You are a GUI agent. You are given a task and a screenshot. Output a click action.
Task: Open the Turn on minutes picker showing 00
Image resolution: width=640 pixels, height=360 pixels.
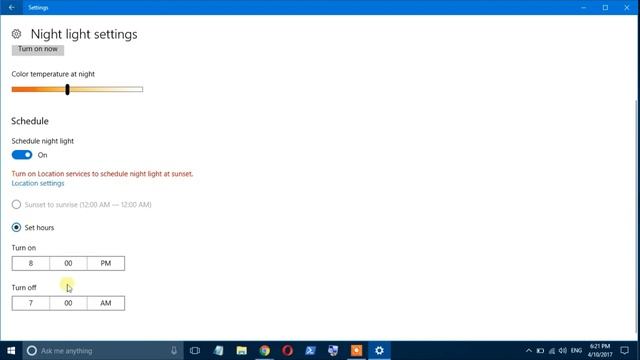[68, 263]
